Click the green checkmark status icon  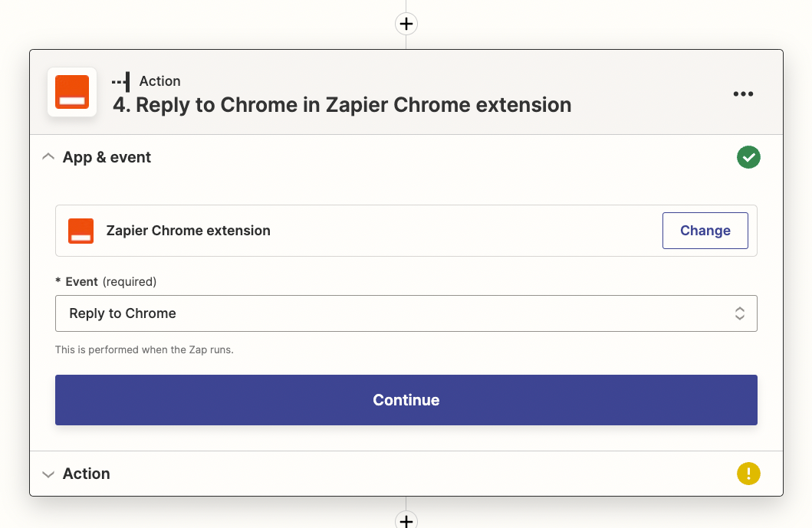tap(748, 158)
